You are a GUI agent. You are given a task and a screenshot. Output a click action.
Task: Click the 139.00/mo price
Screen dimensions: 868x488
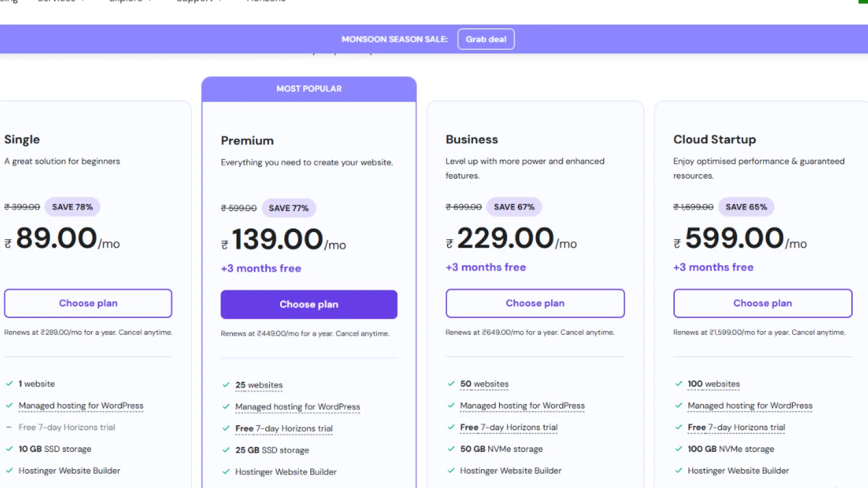(283, 240)
